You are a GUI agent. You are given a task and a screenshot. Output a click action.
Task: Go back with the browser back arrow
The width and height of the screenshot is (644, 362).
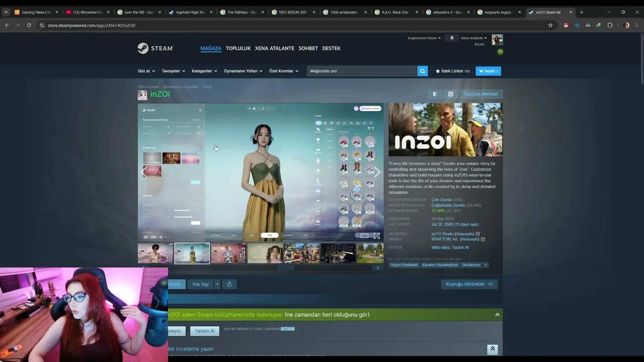(x=7, y=25)
